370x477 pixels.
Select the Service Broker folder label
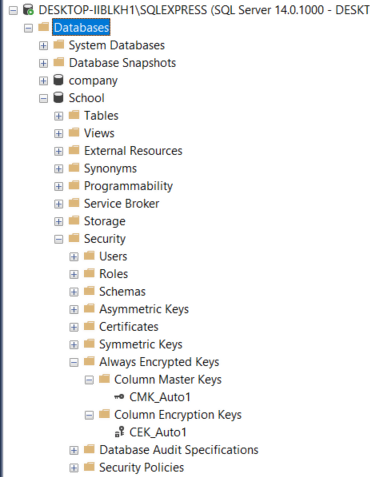point(122,203)
